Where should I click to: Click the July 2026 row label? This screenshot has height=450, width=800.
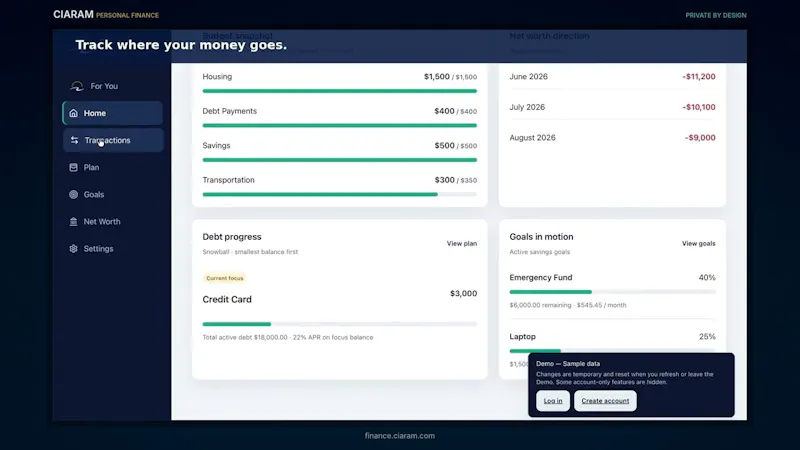(527, 107)
